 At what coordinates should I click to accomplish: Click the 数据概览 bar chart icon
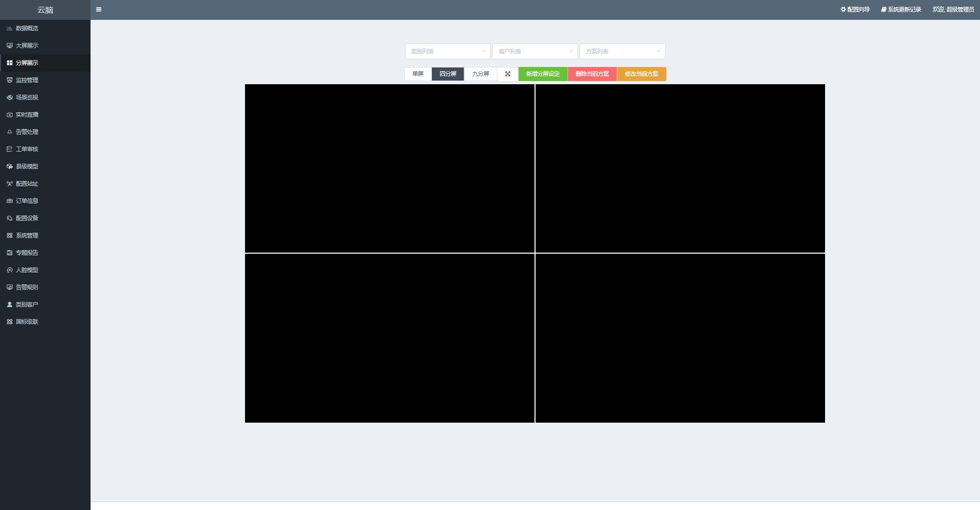tap(9, 28)
